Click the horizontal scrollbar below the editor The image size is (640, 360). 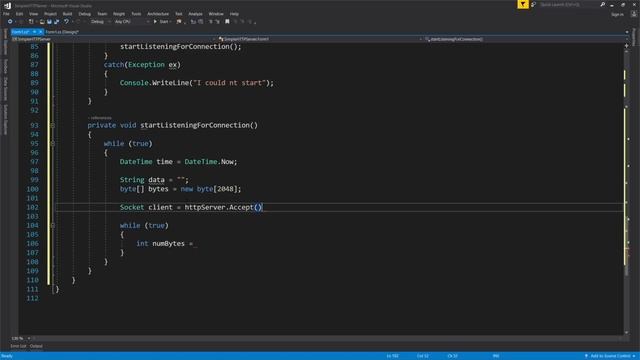pyautogui.click(x=327, y=338)
